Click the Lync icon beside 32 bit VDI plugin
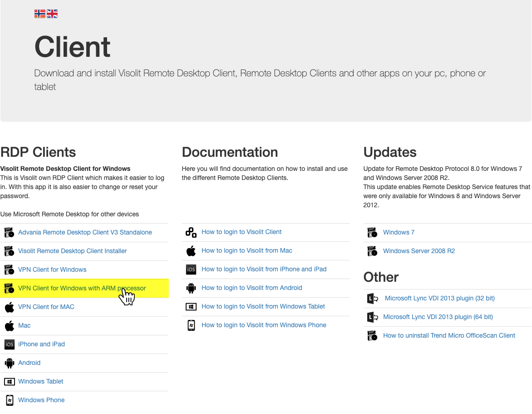This screenshot has height=414, width=532. click(372, 298)
